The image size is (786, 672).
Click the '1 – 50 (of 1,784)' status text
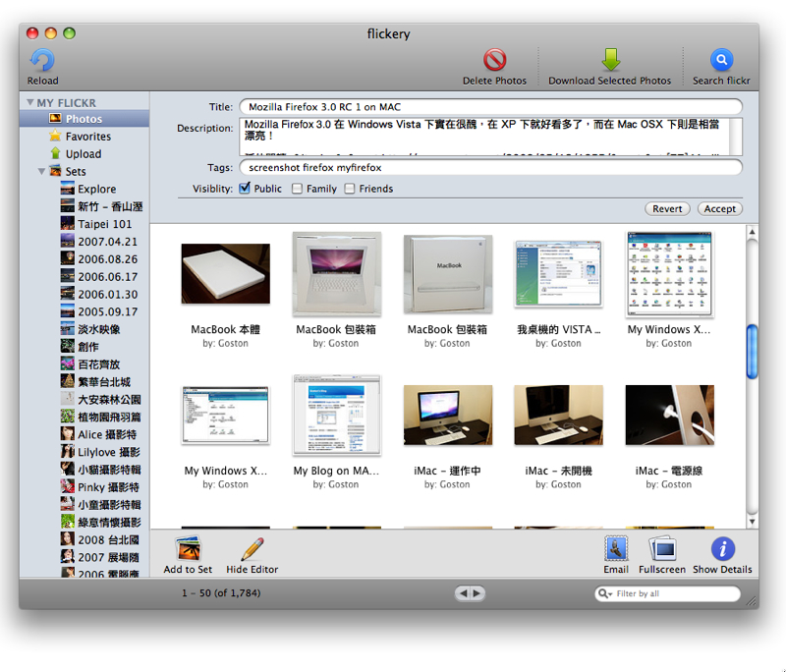(x=221, y=593)
